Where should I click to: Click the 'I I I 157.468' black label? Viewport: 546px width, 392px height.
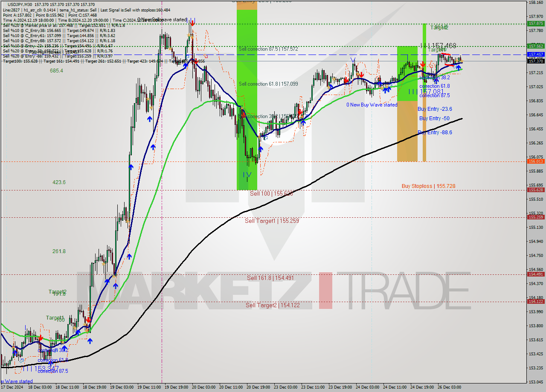(x=438, y=46)
